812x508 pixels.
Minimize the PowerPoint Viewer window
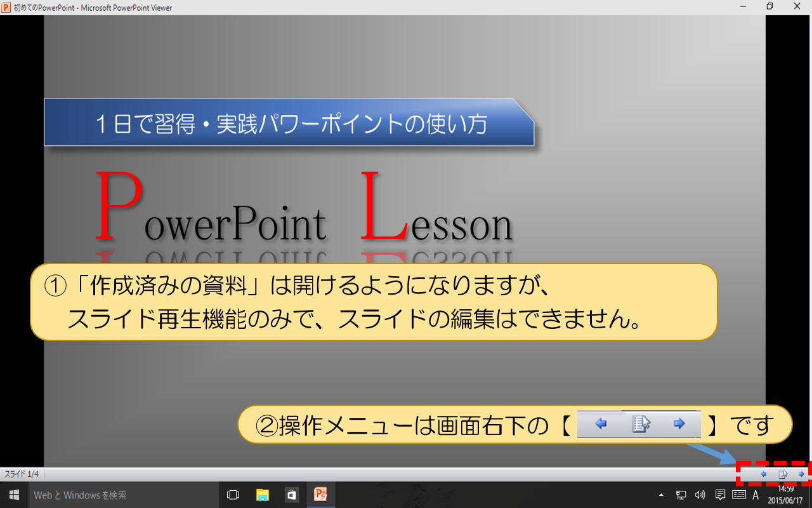coord(742,6)
